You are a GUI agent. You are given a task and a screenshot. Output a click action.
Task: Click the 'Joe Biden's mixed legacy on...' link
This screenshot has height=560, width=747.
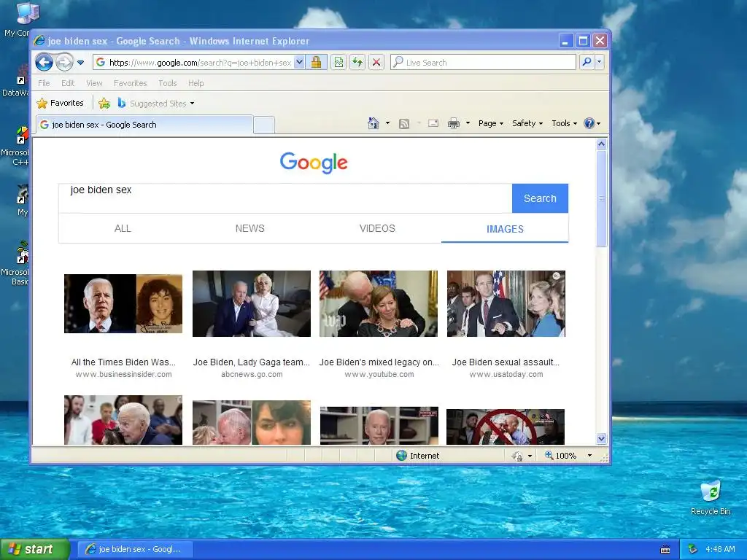[379, 362]
